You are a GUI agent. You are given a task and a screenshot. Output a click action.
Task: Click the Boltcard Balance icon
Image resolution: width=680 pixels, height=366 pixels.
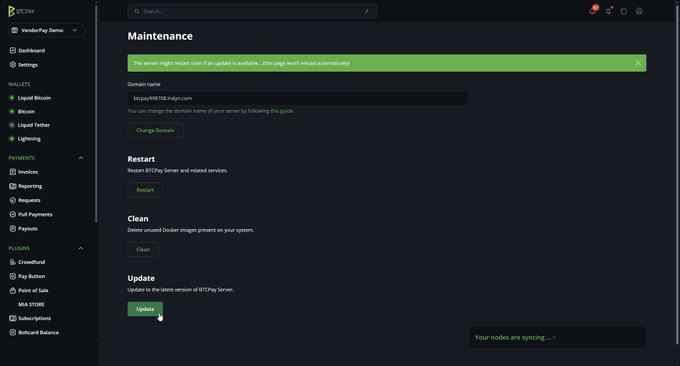point(13,333)
